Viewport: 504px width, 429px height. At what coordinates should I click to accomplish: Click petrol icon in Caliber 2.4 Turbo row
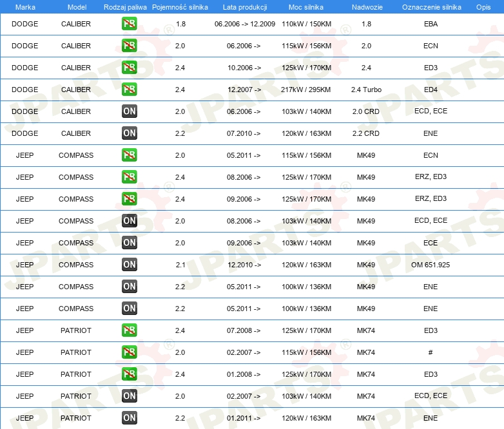pyautogui.click(x=129, y=90)
